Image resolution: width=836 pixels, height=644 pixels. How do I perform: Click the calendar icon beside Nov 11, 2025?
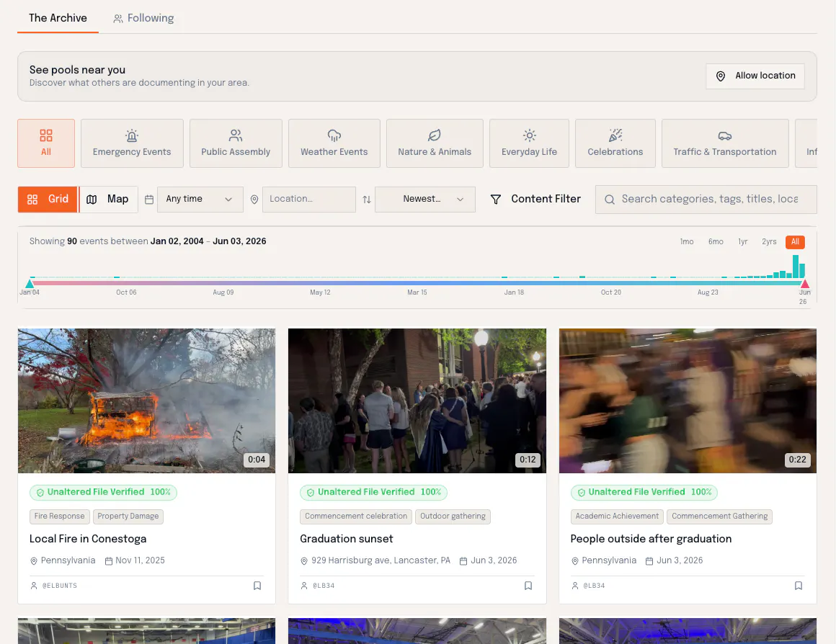tap(109, 561)
